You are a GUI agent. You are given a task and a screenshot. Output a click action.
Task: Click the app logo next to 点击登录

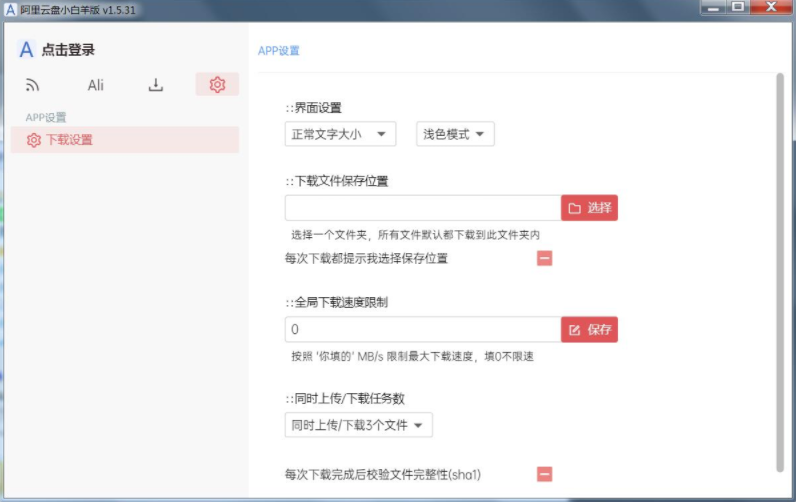(27, 50)
